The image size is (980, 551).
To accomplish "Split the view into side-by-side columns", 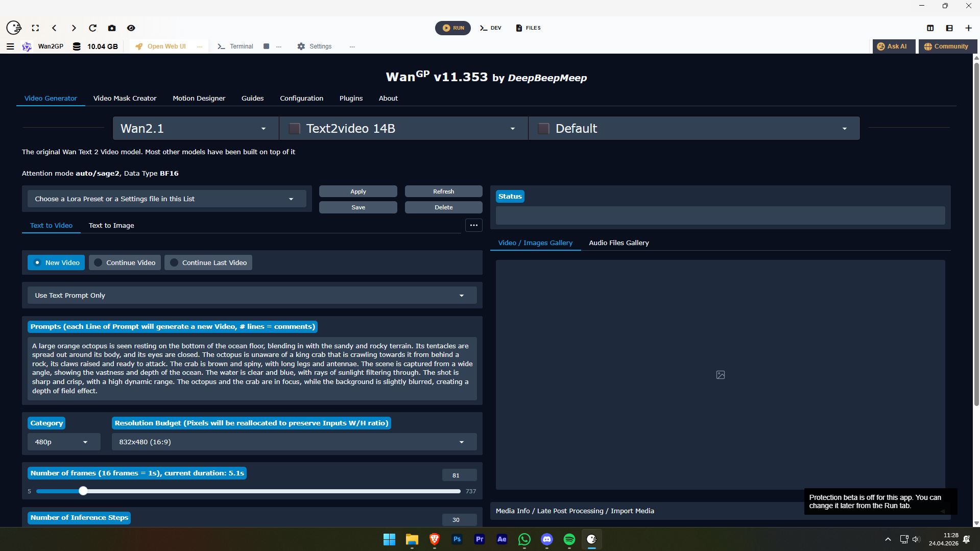I will (930, 28).
